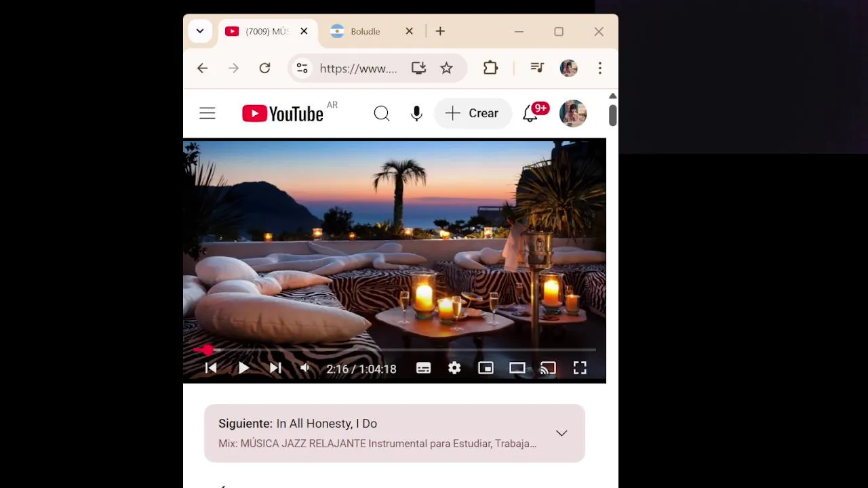Jump to previous video in player
868x488 pixels.
click(211, 368)
